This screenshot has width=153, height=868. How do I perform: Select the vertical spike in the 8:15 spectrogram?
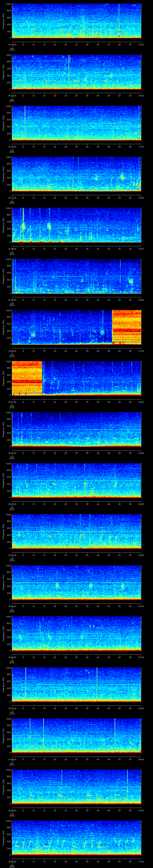(x=69, y=71)
